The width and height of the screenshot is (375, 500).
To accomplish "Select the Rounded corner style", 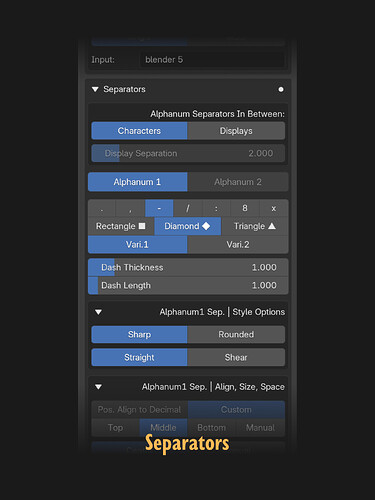I will coord(236,334).
